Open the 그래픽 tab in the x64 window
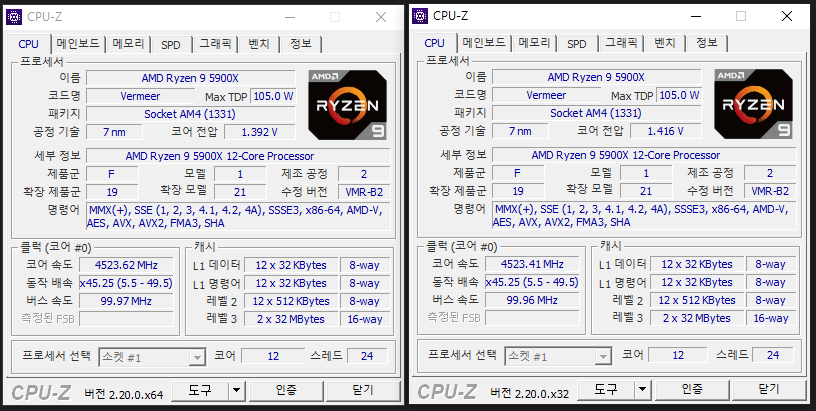The width and height of the screenshot is (816, 411). [215, 44]
